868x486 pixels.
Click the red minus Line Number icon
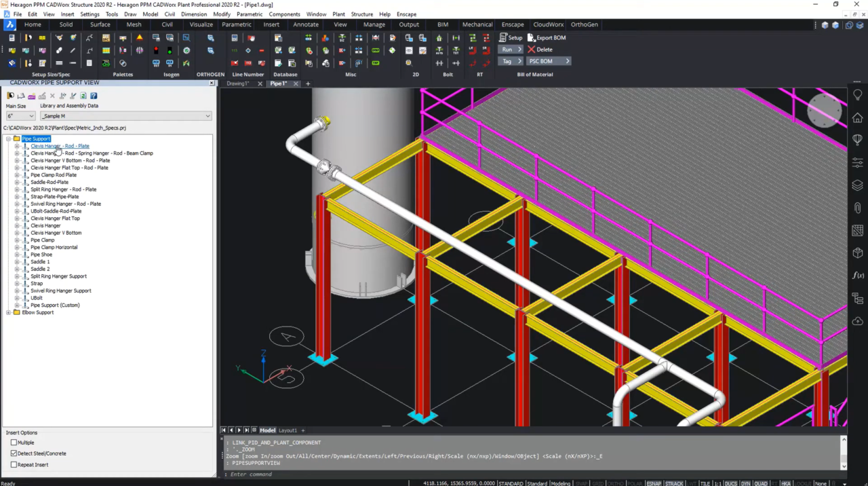pos(261,50)
